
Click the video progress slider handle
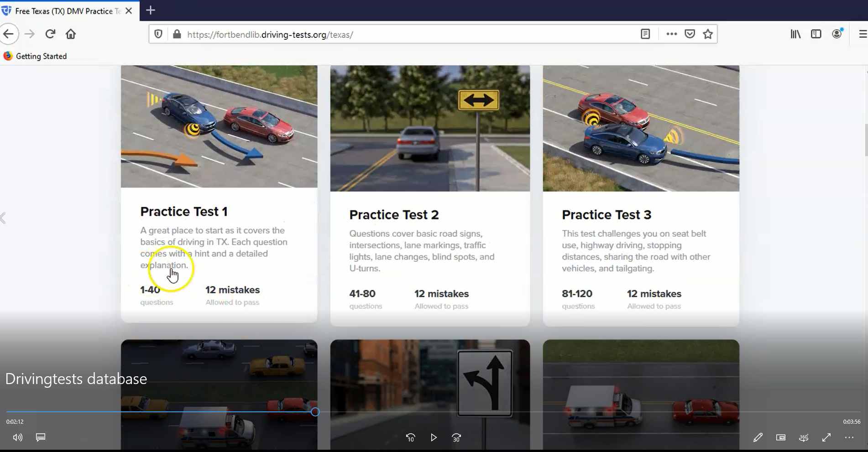[315, 412]
